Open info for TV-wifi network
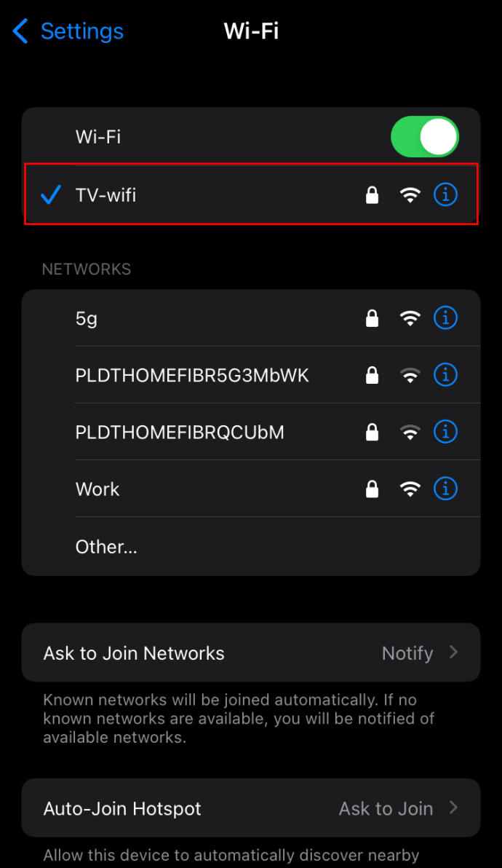The image size is (502, 868). 445,194
